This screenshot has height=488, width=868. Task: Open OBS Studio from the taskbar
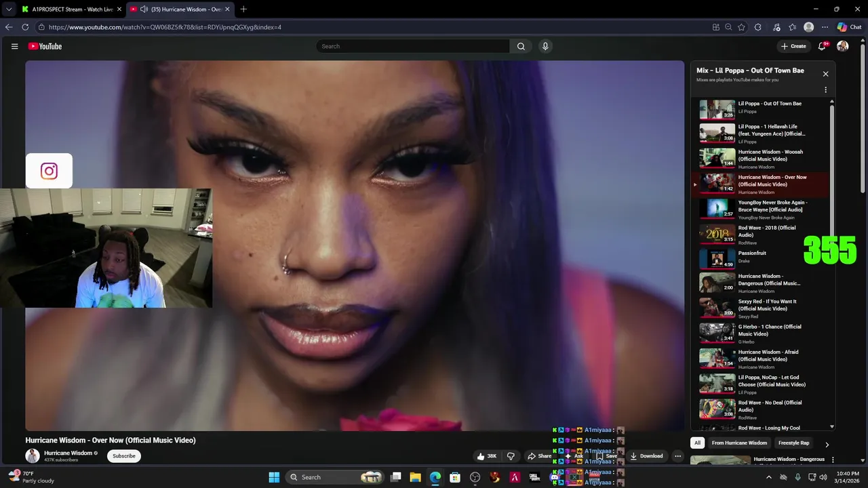coord(475,477)
